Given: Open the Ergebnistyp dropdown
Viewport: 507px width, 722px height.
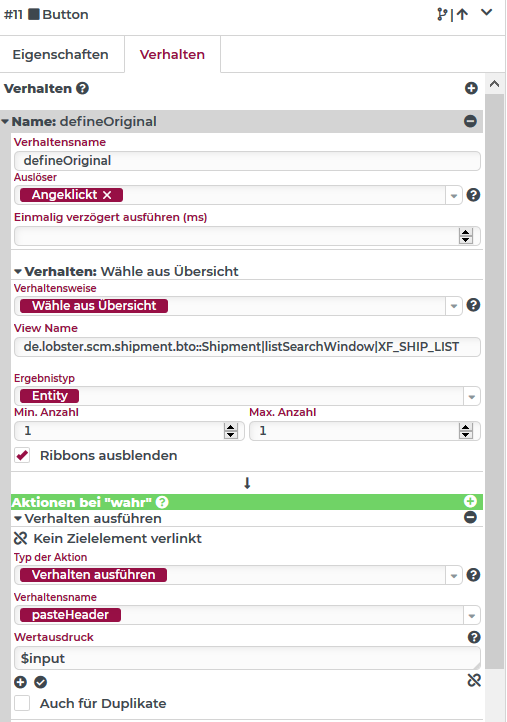Looking at the screenshot, I should click(472, 396).
